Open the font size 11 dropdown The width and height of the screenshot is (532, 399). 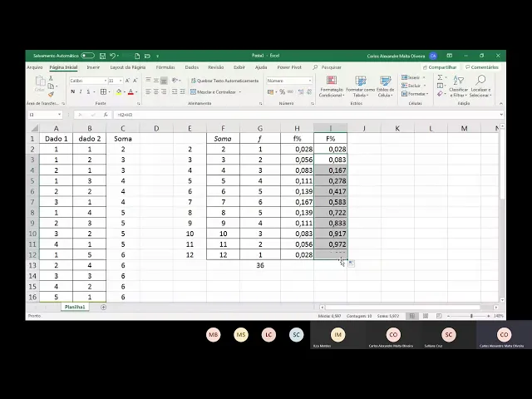120,81
